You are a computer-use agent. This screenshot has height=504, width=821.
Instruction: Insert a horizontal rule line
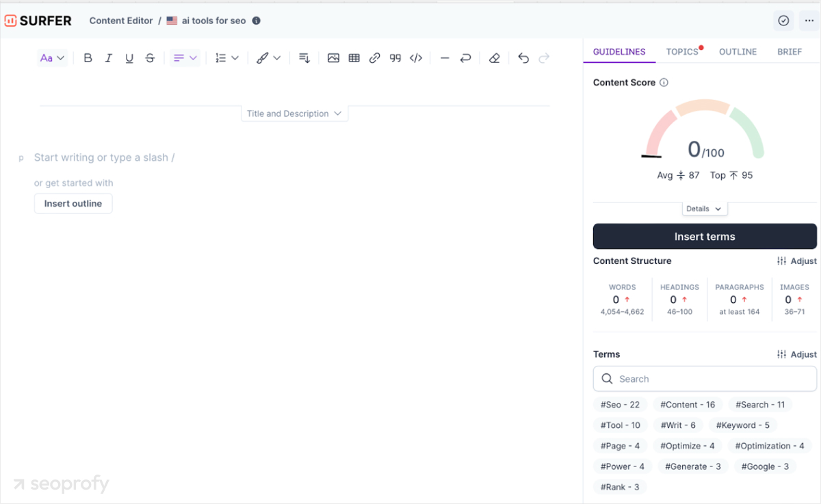[x=445, y=58]
